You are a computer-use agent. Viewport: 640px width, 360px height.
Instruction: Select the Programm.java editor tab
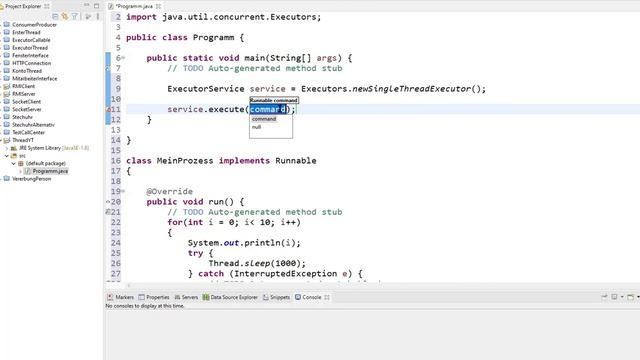[134, 6]
